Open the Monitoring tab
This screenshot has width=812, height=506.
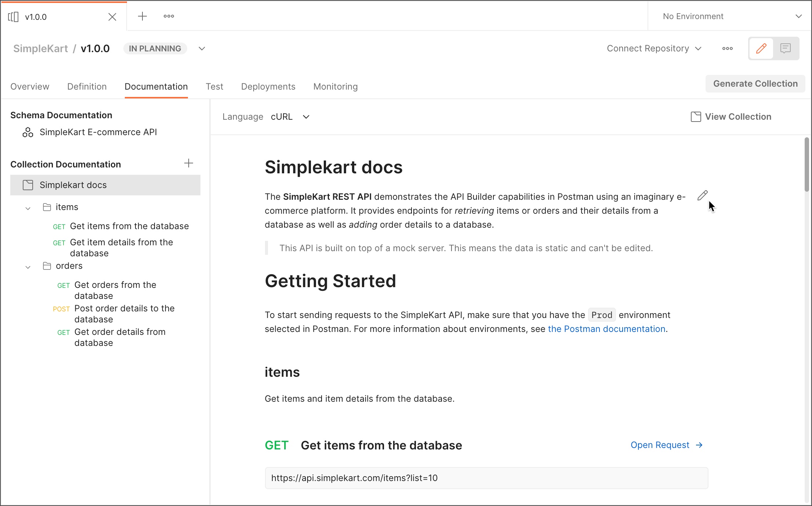pos(336,87)
